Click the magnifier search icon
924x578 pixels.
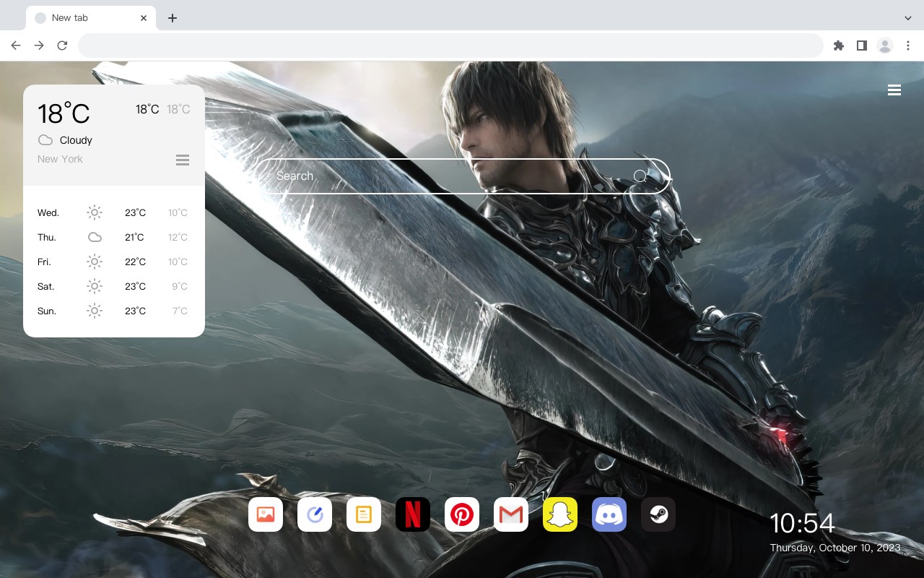pyautogui.click(x=640, y=176)
